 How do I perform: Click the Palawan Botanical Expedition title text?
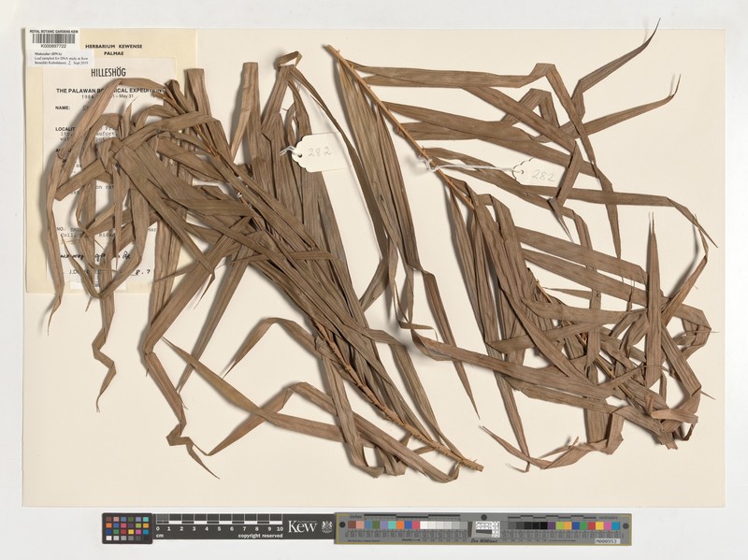click(110, 90)
